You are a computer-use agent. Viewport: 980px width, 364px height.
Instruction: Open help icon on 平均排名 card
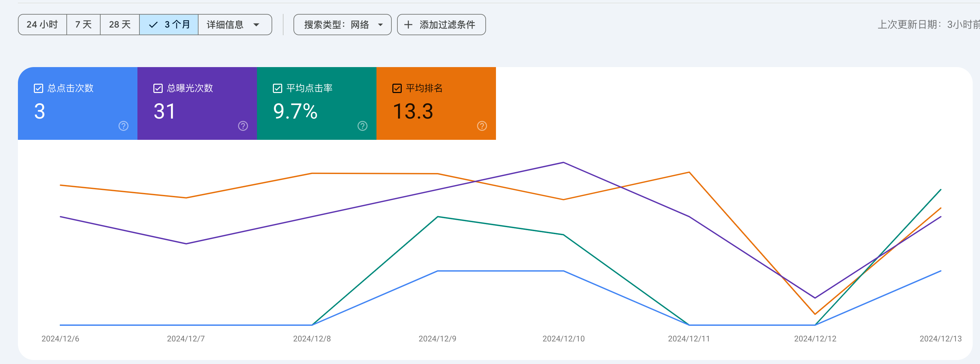coord(482,126)
